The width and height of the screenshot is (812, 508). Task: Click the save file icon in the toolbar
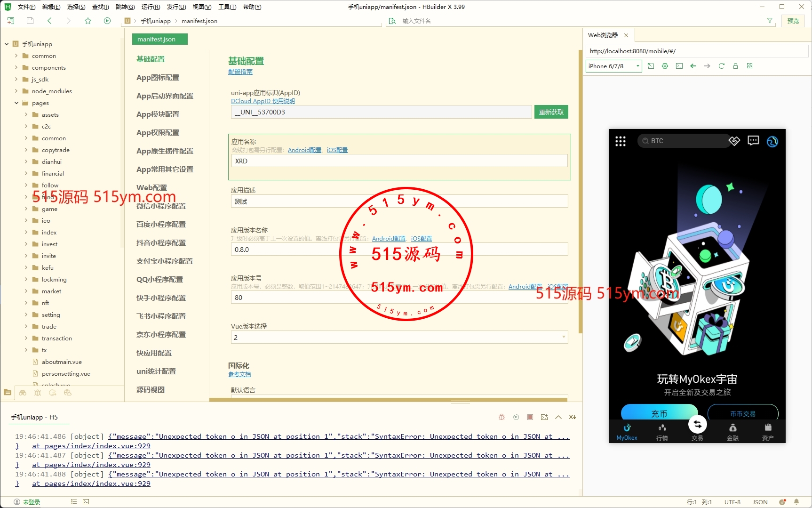tap(30, 21)
